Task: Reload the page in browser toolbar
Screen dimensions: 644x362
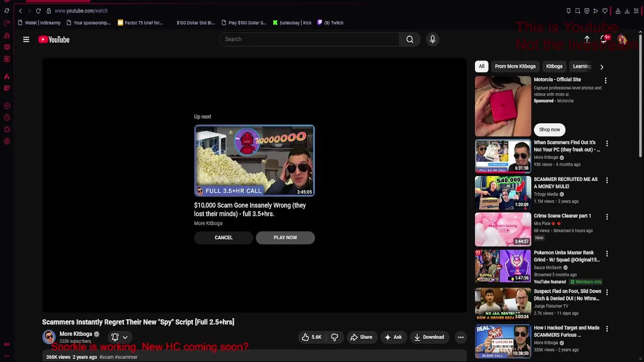Action: coord(38,11)
